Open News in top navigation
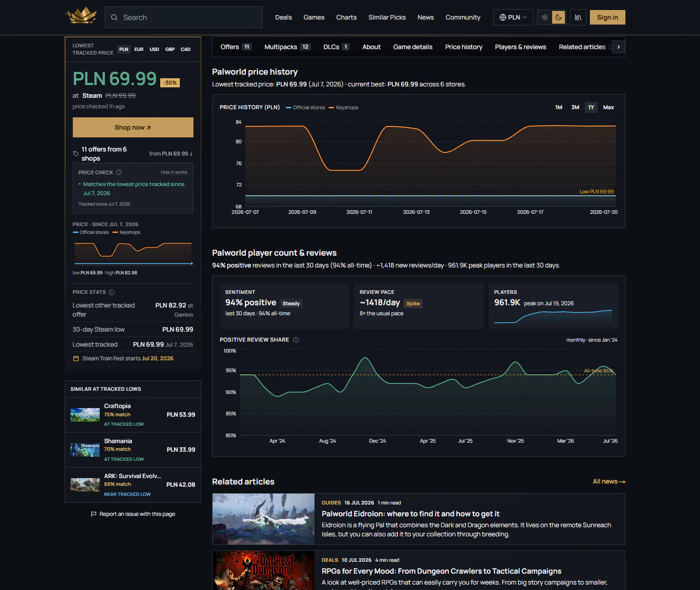Image resolution: width=700 pixels, height=590 pixels. [x=426, y=17]
